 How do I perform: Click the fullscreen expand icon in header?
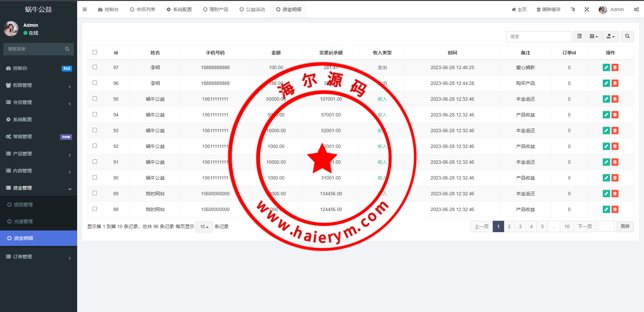[587, 9]
